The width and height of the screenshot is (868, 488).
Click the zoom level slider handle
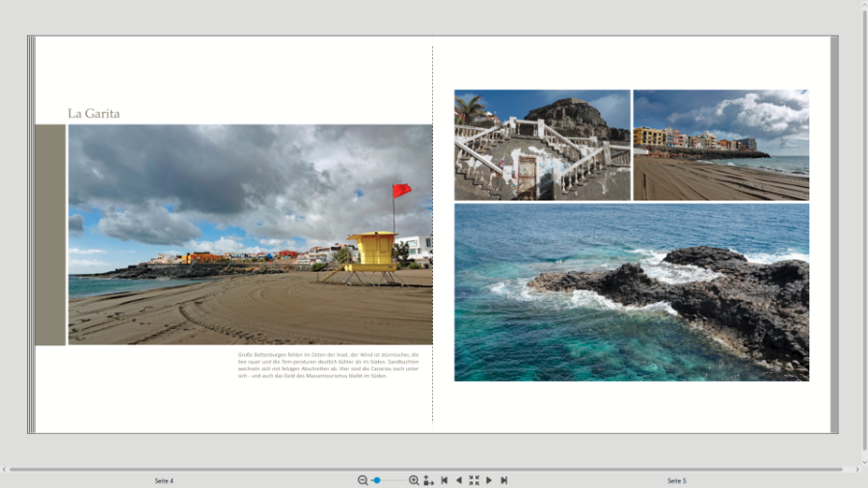tap(377, 480)
